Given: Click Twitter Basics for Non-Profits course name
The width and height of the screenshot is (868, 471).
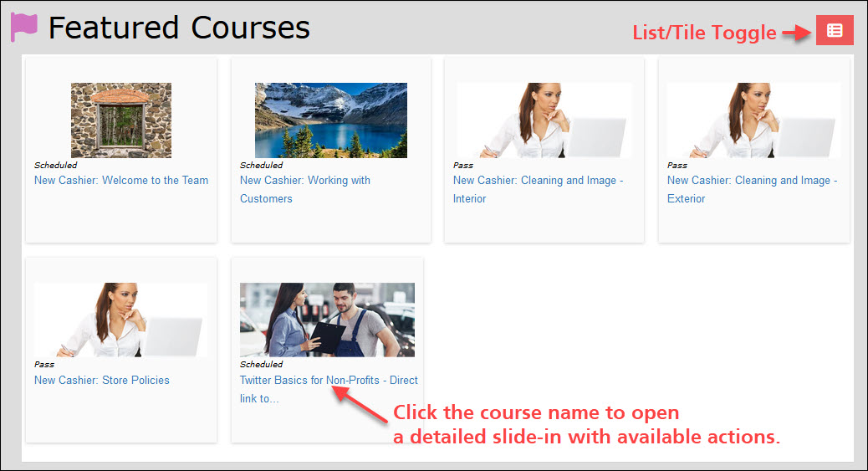Looking at the screenshot, I should [x=329, y=381].
